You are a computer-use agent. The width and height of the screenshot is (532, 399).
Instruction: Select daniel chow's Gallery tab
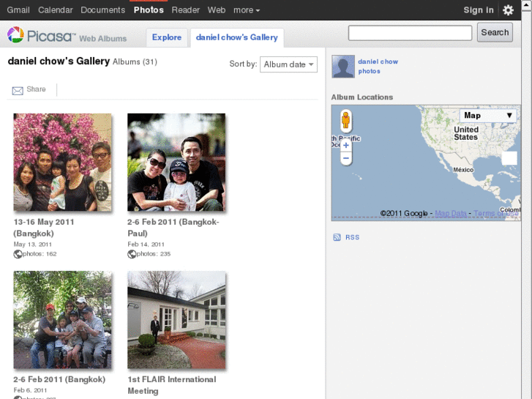(x=236, y=37)
